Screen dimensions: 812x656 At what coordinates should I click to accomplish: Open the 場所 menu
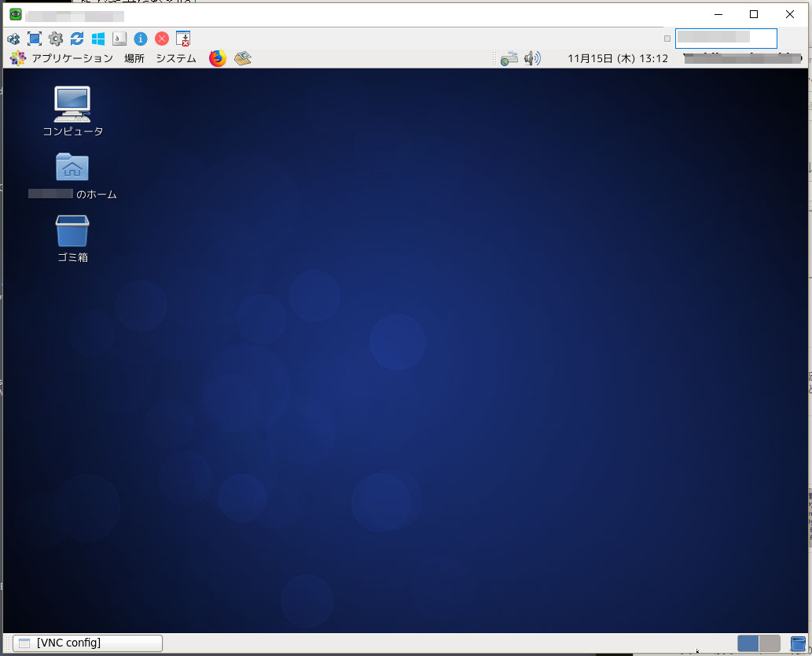(134, 58)
